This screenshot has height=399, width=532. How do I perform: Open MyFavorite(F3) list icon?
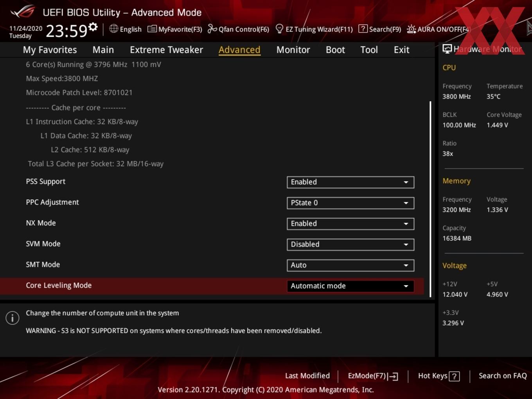(x=152, y=29)
